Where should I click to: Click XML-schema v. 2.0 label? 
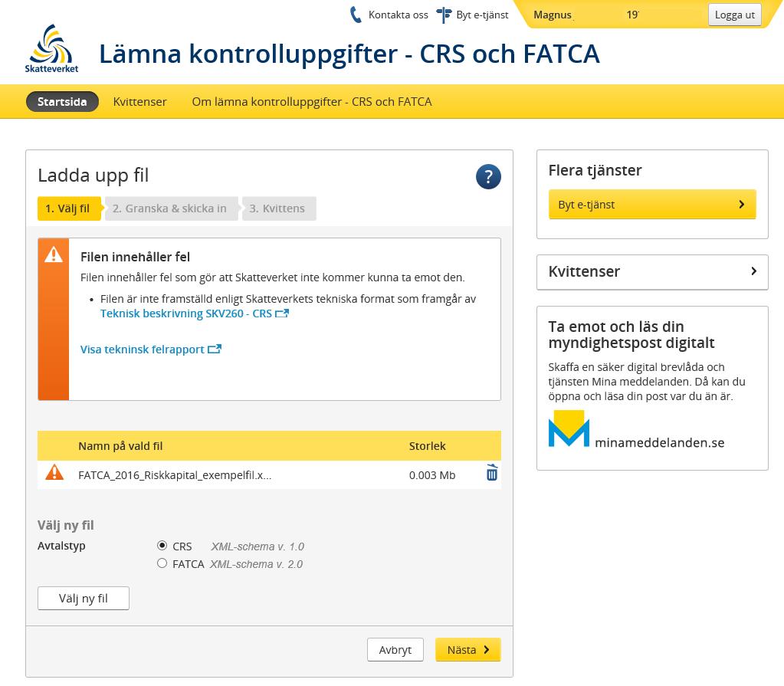256,564
